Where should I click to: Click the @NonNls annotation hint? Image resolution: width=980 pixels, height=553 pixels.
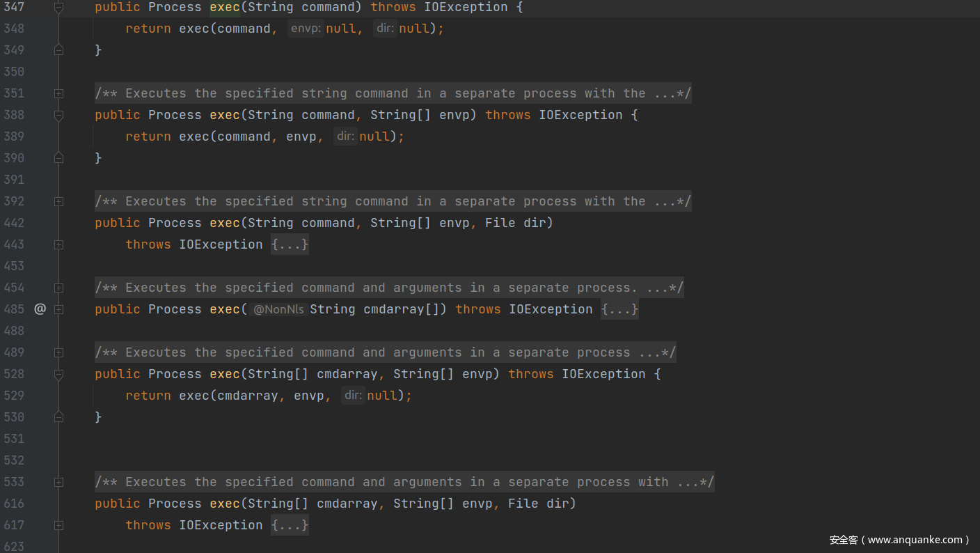pyautogui.click(x=278, y=309)
